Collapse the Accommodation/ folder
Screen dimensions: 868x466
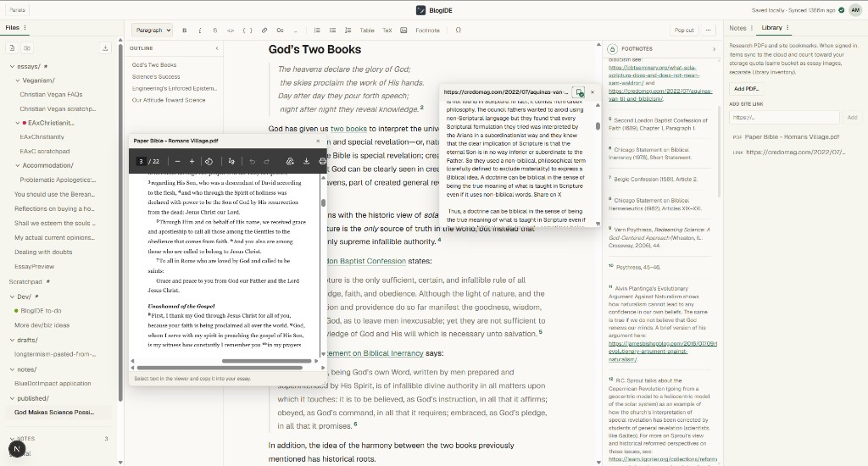coord(17,165)
